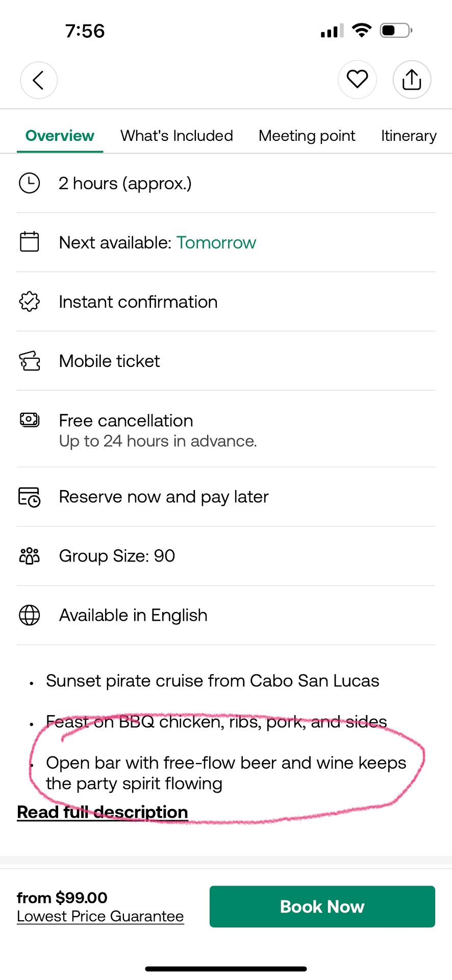Select the Overview tab

point(60,136)
